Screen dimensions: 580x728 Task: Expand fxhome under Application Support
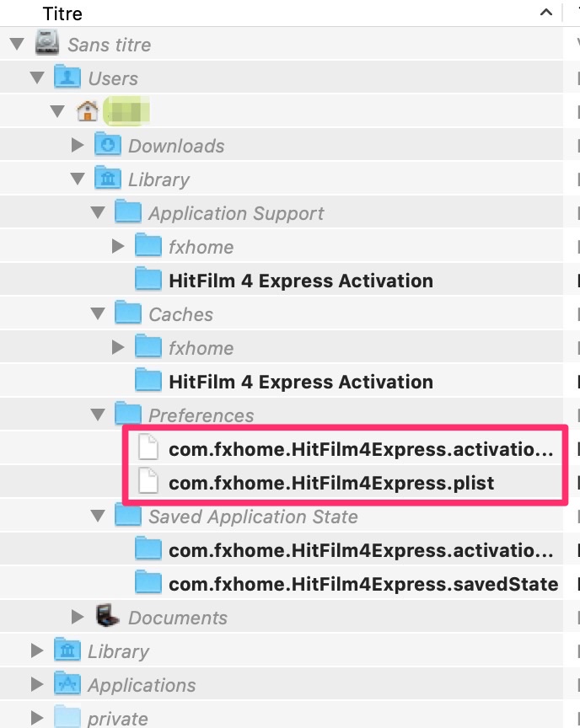118,246
